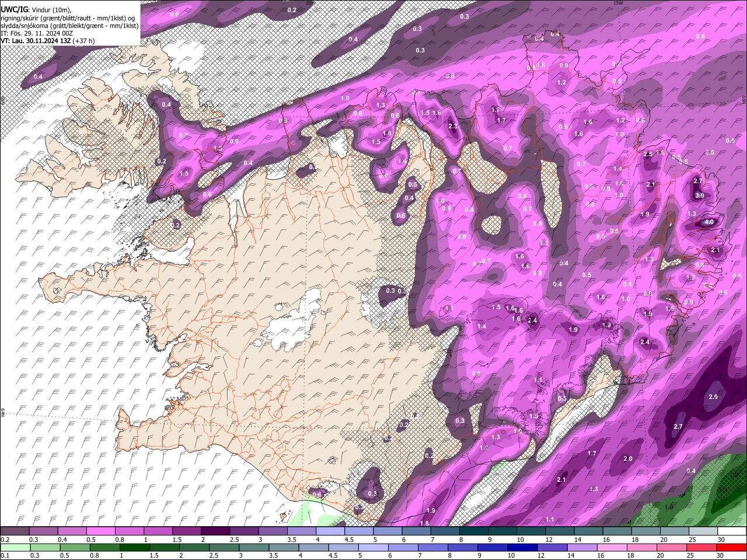Click the deep blue rain swatch labeled 10
Screen dimensions: 747x560
click(522, 548)
